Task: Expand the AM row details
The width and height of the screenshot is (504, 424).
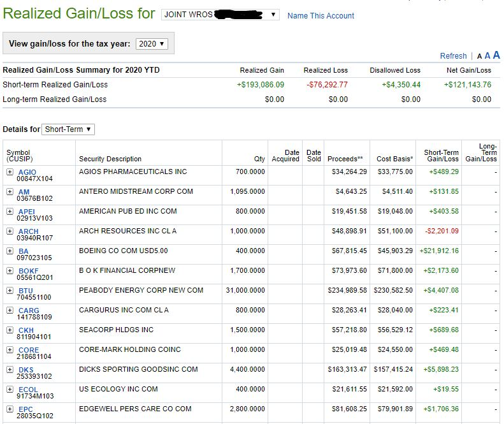Action: [x=10, y=192]
